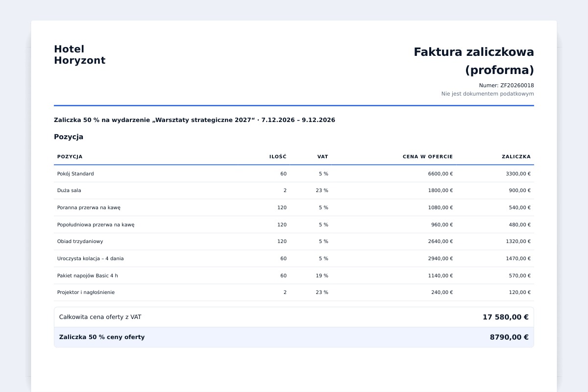Click the 1080,00 € offer price
Image resolution: width=588 pixels, height=392 pixels.
click(441, 208)
